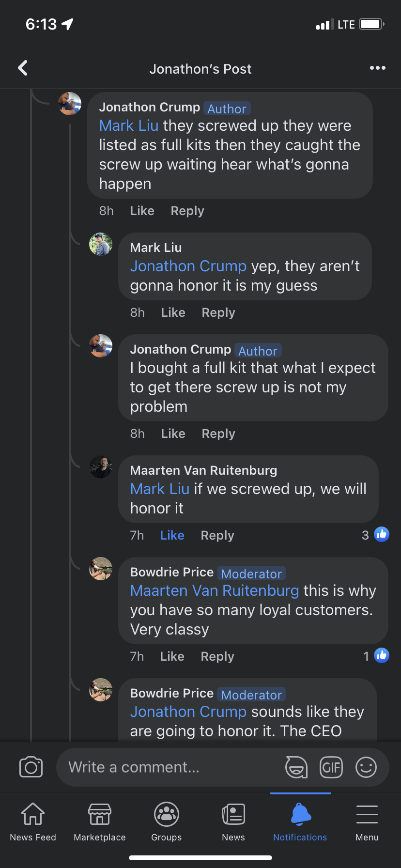Unlike Maarten Van Ruitenburg's comment
Viewport: 401px width, 868px height.
click(x=172, y=535)
